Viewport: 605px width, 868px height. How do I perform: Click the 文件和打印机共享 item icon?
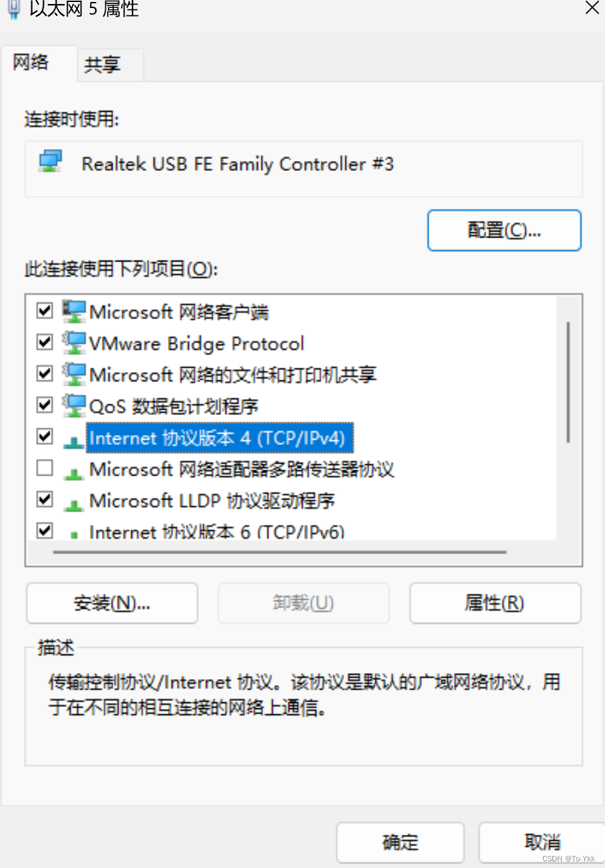click(x=74, y=374)
